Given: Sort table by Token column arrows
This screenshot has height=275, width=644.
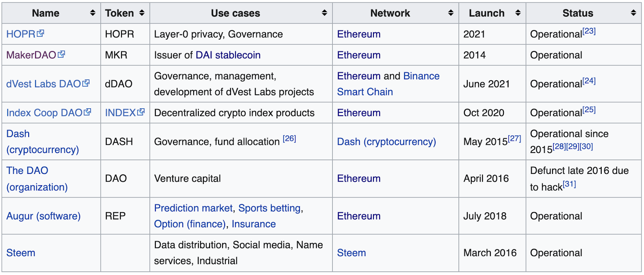Looking at the screenshot, I should coord(142,13).
